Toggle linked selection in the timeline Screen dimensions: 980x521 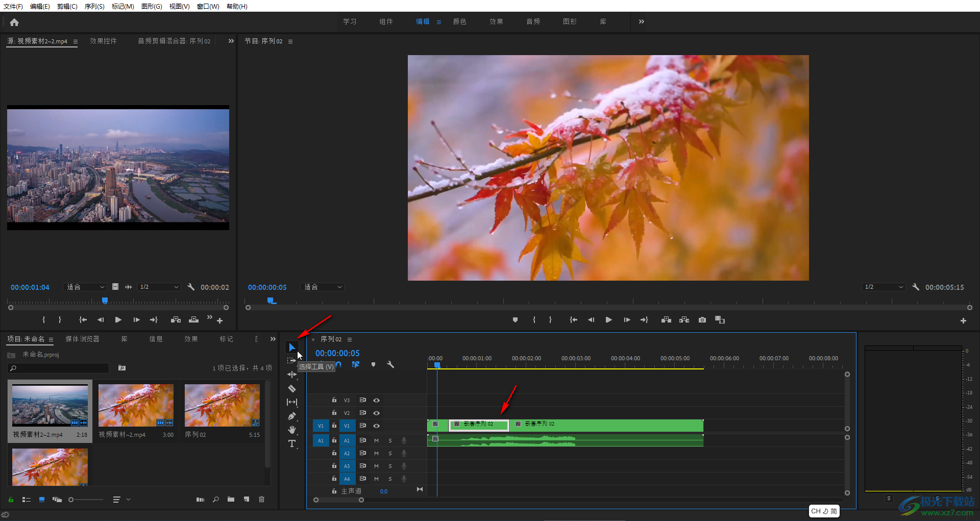pyautogui.click(x=356, y=364)
